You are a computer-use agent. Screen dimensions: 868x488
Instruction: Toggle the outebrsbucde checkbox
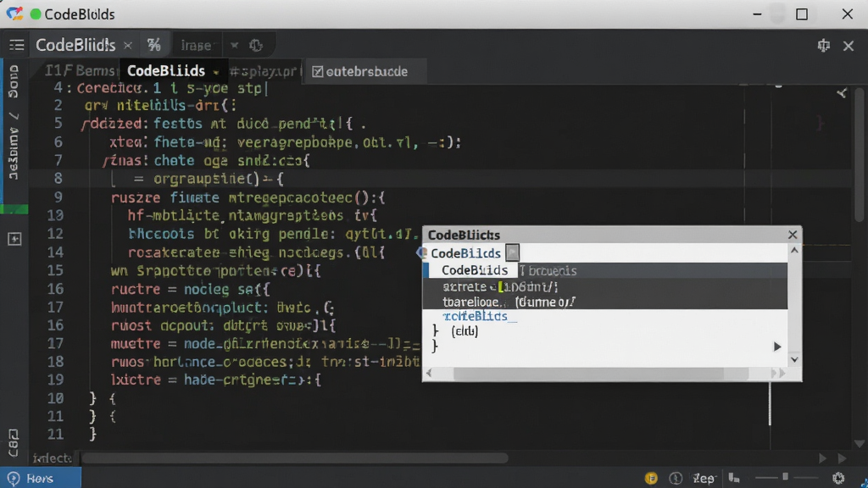(318, 71)
